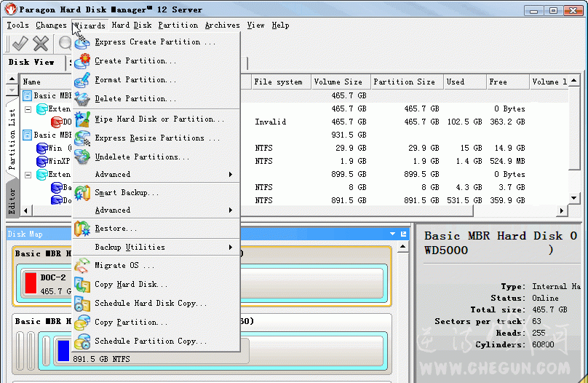Click the Smart Backup icon
588x383 pixels.
[x=82, y=193]
